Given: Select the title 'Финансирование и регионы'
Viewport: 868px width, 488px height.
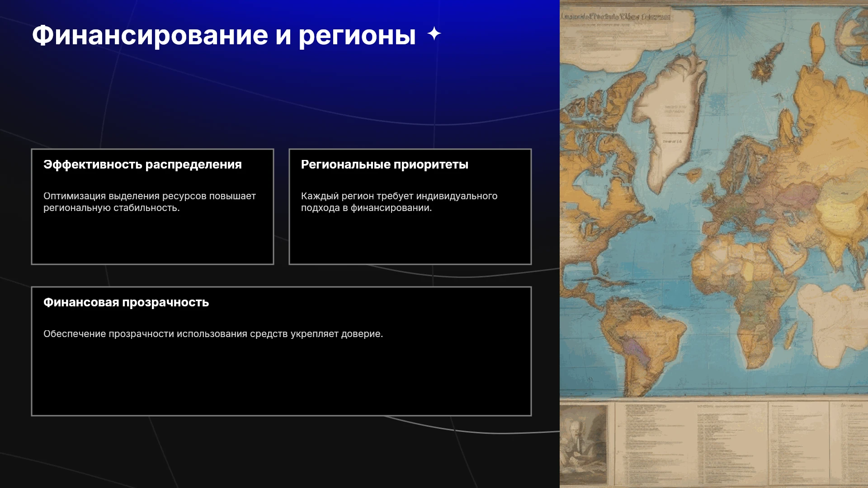Looking at the screenshot, I should coord(224,35).
